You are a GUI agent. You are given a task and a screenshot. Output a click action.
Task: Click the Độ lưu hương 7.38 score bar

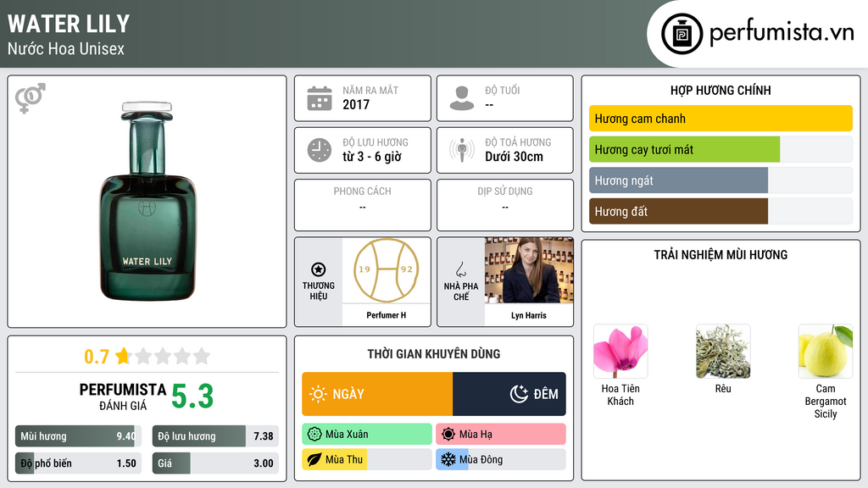pos(215,436)
